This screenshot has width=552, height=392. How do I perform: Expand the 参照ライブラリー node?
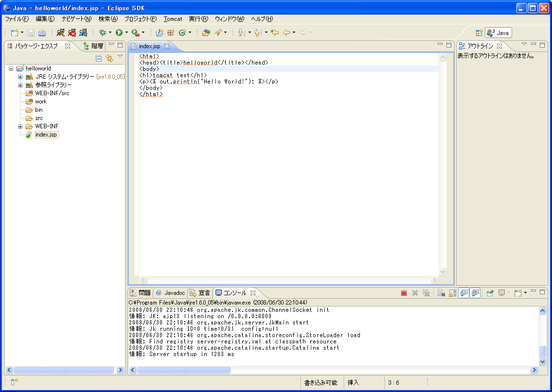[x=20, y=85]
